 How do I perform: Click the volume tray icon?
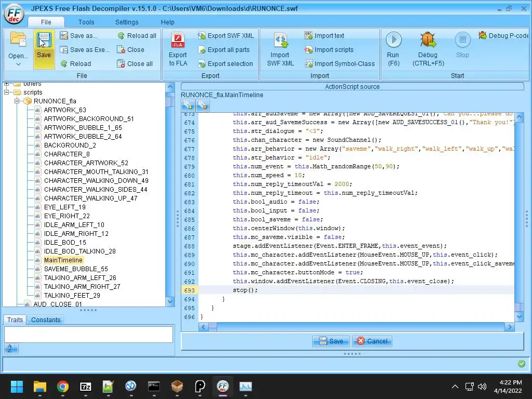pyautogui.click(x=482, y=386)
